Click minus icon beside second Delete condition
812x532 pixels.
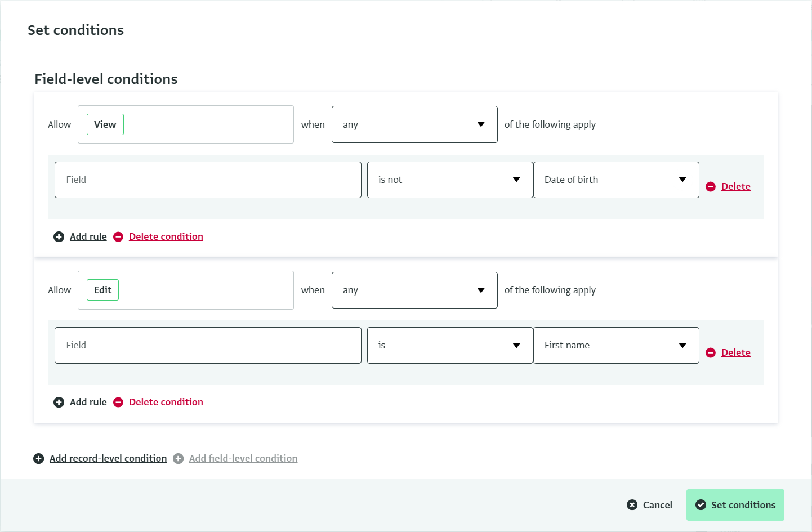118,403
